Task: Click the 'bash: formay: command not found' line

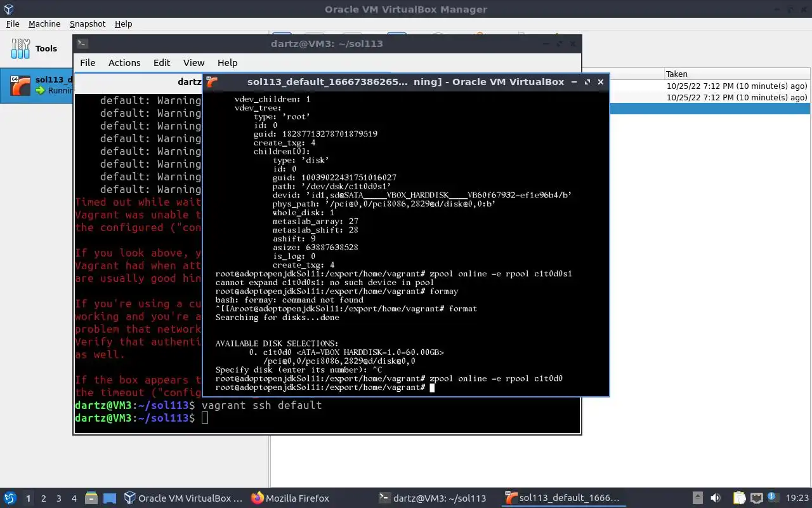Action: click(289, 300)
